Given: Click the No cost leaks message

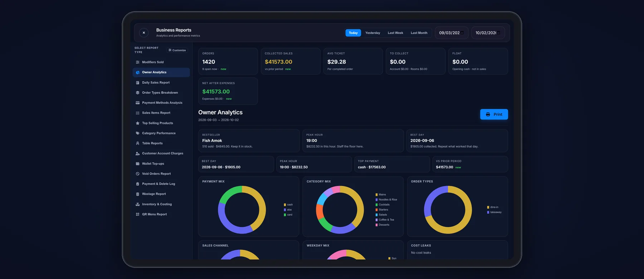Looking at the screenshot, I should 421,253.
